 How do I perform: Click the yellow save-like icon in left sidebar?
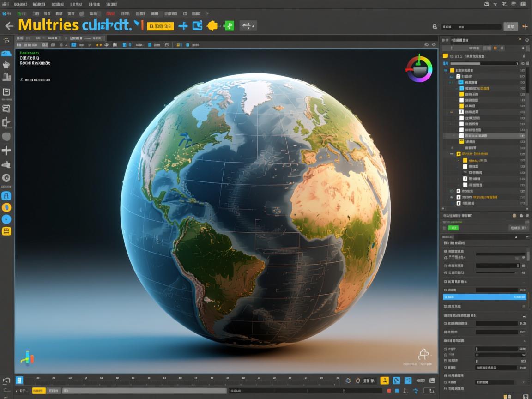pos(6,231)
